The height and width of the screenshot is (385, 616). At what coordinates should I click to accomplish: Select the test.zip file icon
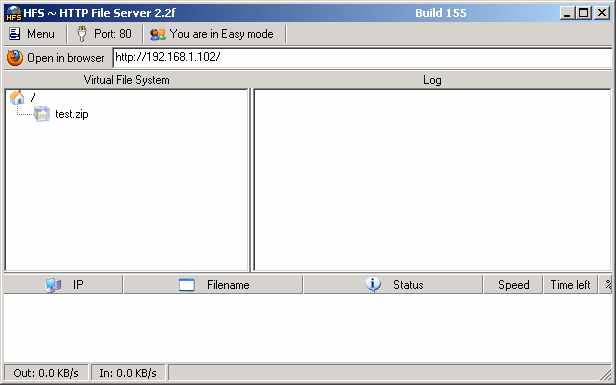tap(42, 114)
